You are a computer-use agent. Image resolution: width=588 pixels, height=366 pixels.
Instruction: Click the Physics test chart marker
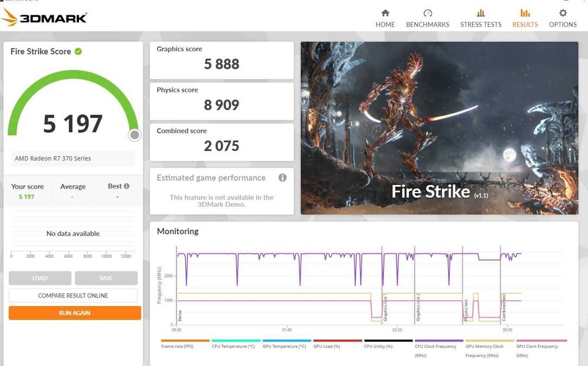pos(465,311)
